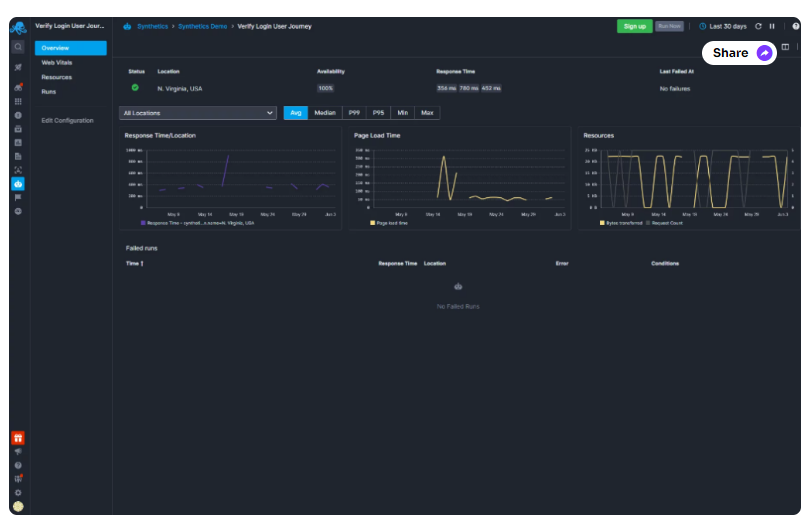Image resolution: width=811 pixels, height=526 pixels.
Task: Click the octopus logo in sidebar
Action: click(x=18, y=27)
